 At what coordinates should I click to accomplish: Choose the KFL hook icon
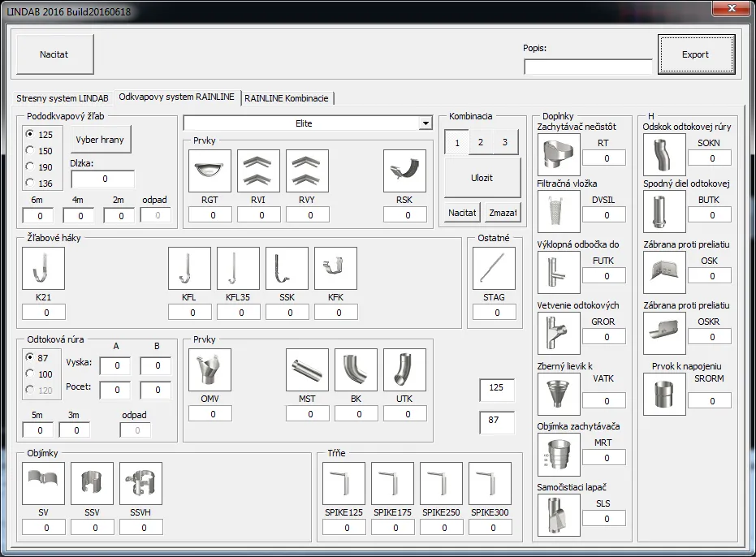click(x=189, y=268)
